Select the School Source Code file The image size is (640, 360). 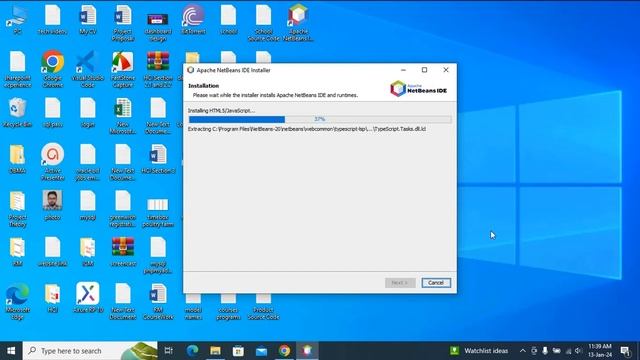(264, 23)
